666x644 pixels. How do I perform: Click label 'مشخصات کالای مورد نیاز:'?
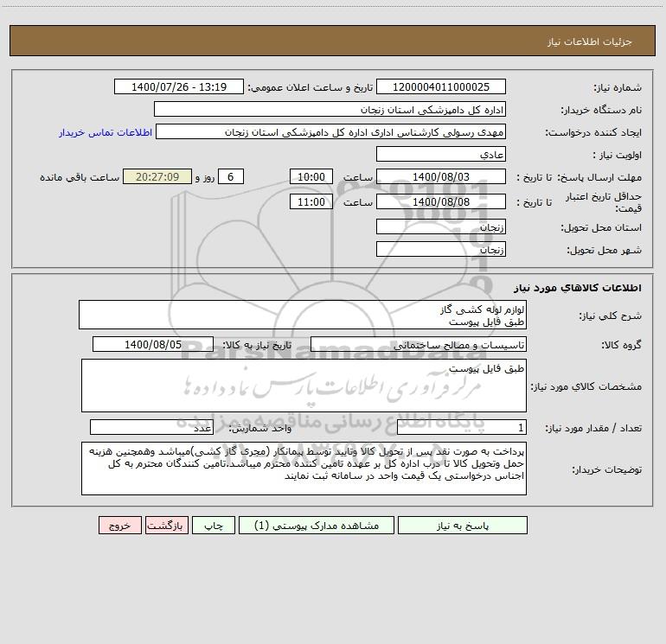pos(586,386)
